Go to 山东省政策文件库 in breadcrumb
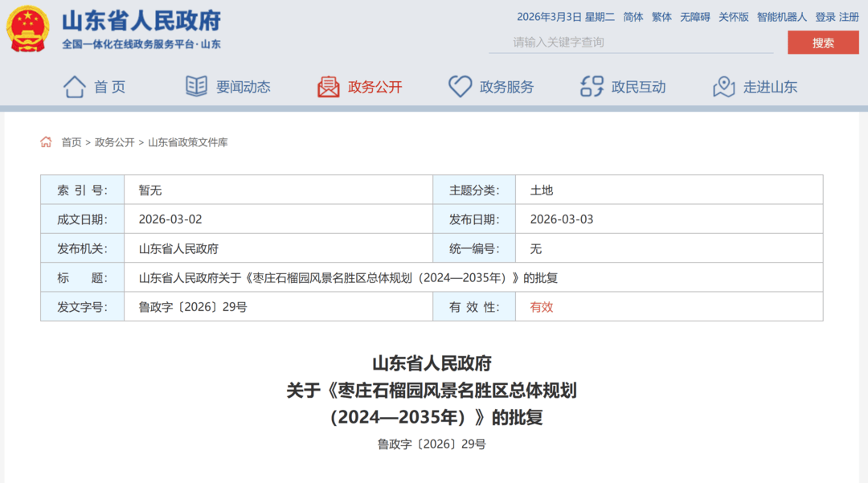The height and width of the screenshot is (483, 868). click(x=188, y=142)
